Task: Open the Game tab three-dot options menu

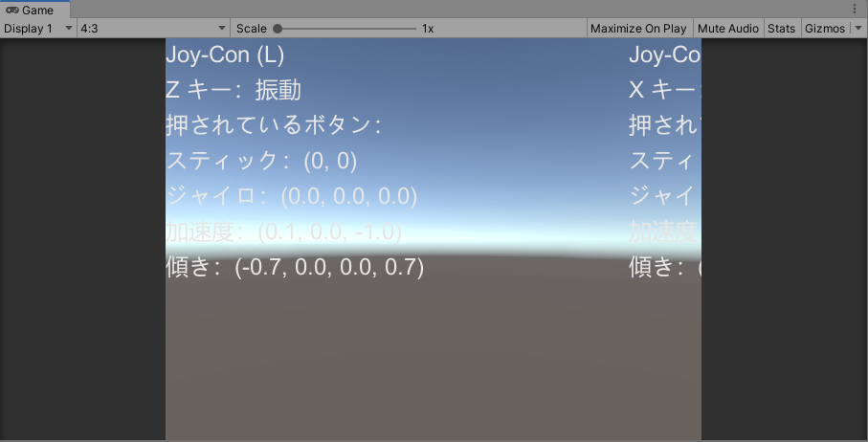Action: tap(855, 10)
